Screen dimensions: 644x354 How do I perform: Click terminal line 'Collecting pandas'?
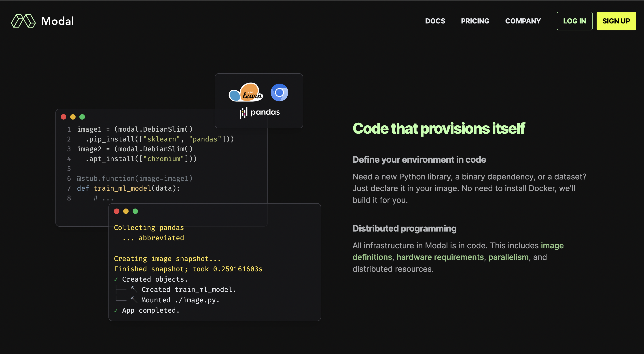(149, 228)
